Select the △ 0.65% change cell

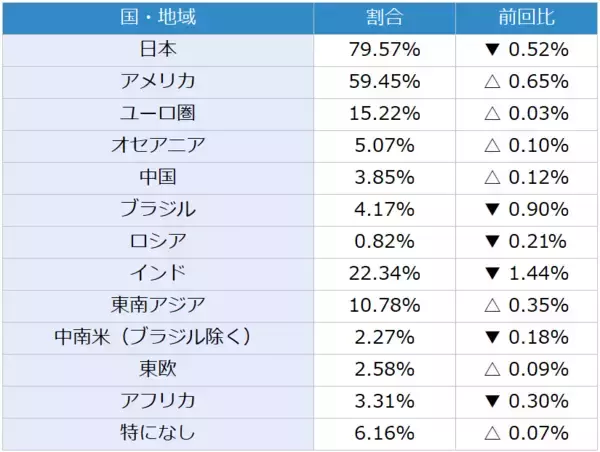(x=526, y=81)
